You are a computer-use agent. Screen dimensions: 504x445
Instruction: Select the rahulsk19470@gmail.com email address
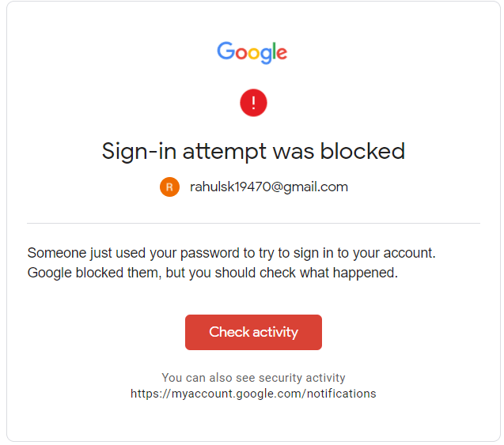(x=269, y=187)
